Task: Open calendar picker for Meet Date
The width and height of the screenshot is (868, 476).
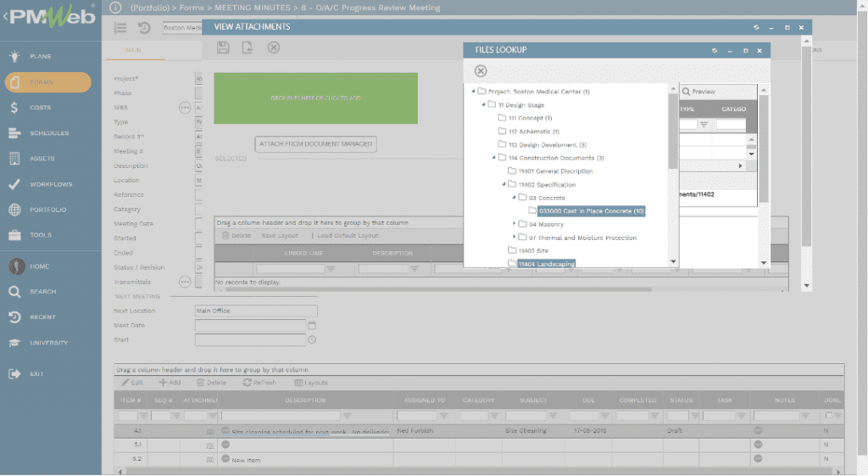Action: pos(312,325)
